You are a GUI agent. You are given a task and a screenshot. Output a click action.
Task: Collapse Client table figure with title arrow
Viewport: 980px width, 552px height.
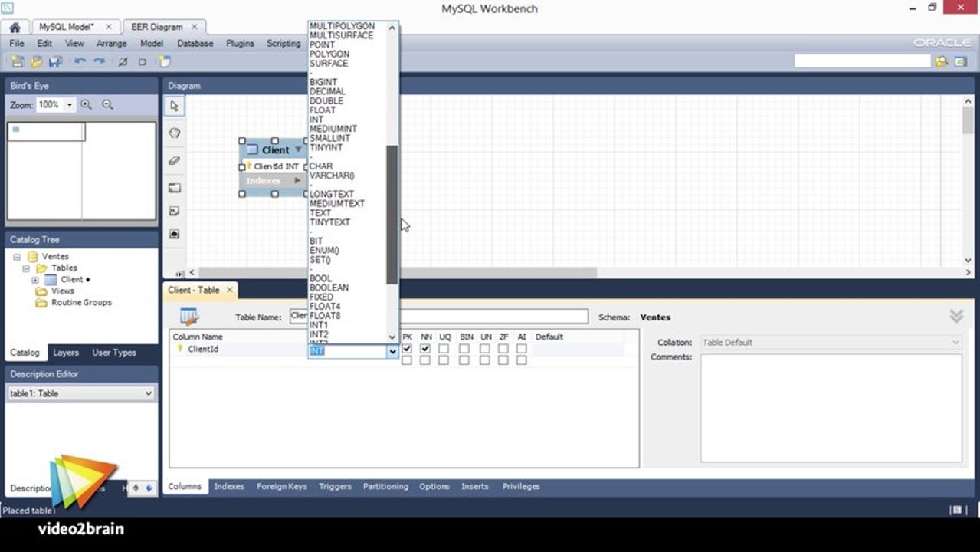click(298, 149)
